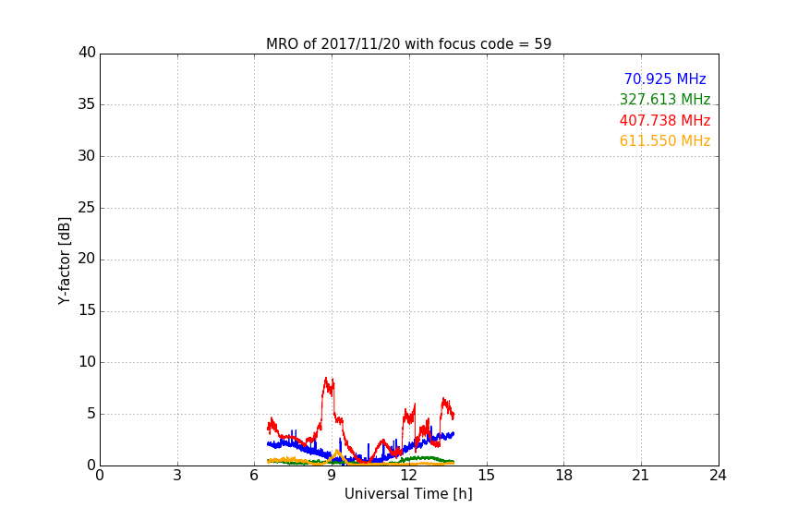Click the Universal Time [h] axis label
Screen dimensions: 798x532
(x=408, y=494)
